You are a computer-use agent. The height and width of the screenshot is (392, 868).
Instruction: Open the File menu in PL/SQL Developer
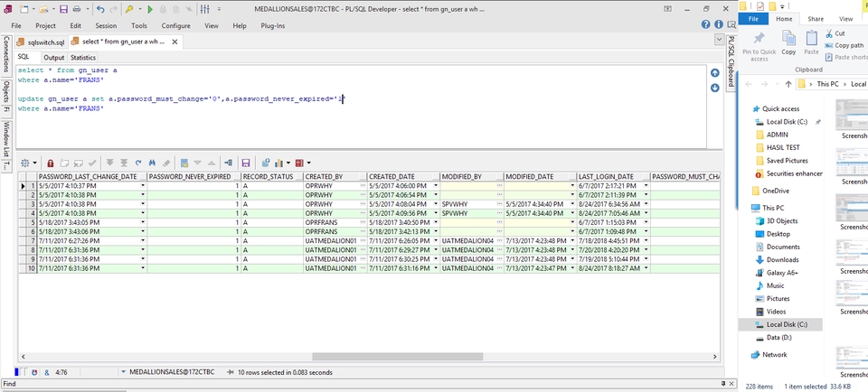[16, 25]
